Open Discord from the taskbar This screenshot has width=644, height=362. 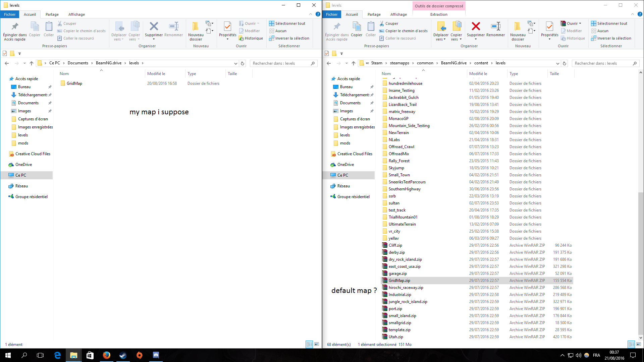(x=156, y=355)
